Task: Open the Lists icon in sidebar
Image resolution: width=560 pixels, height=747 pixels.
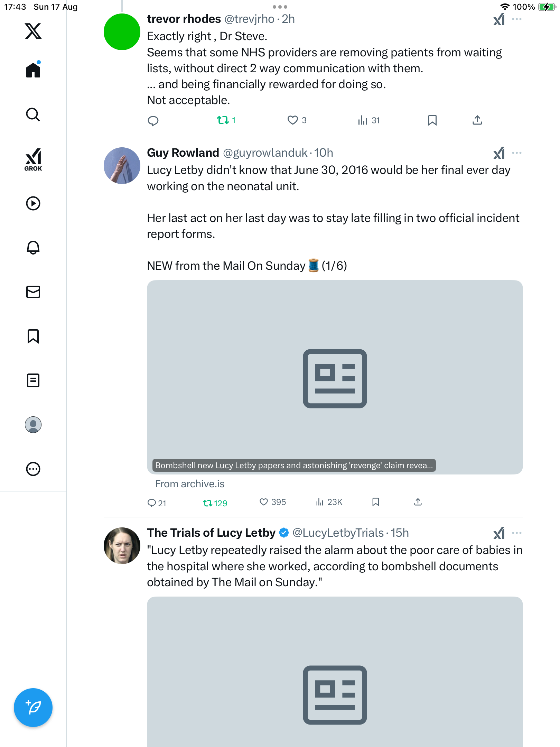Action: point(33,380)
